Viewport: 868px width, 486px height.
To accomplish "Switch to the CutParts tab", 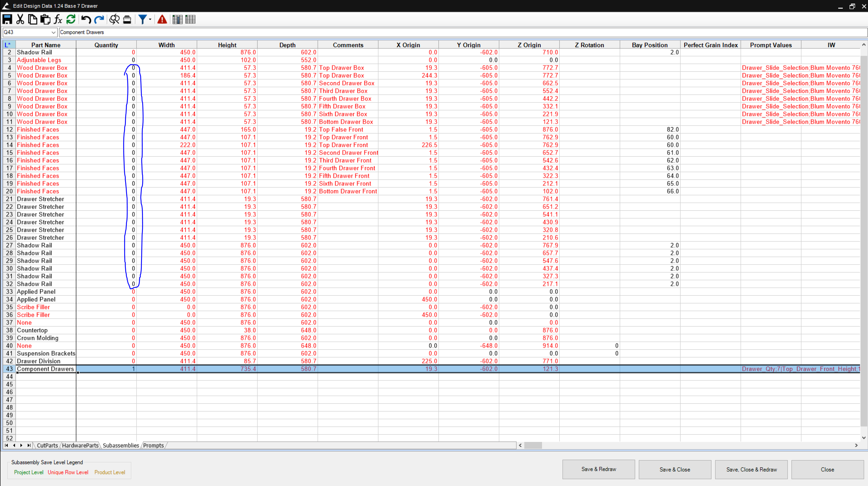I will click(47, 445).
